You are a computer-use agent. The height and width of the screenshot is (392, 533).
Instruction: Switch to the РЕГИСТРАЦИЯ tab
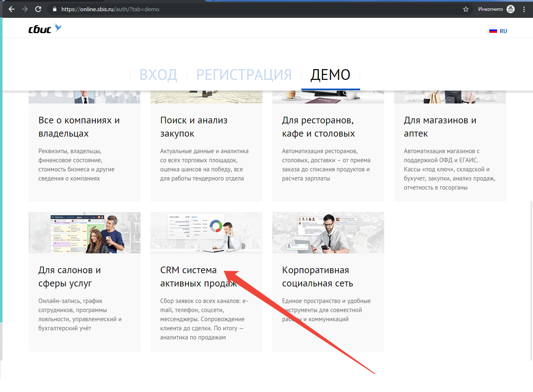pyautogui.click(x=244, y=75)
